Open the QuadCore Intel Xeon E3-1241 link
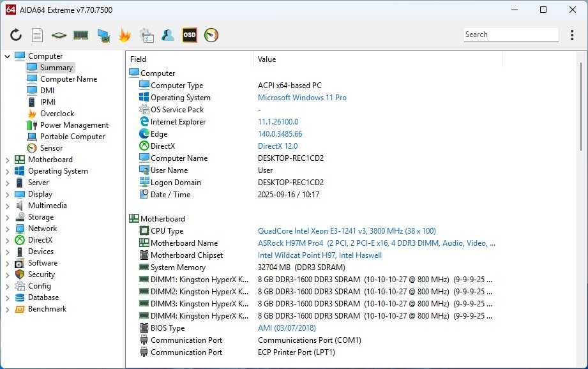This screenshot has height=369, width=588. pyautogui.click(x=347, y=231)
